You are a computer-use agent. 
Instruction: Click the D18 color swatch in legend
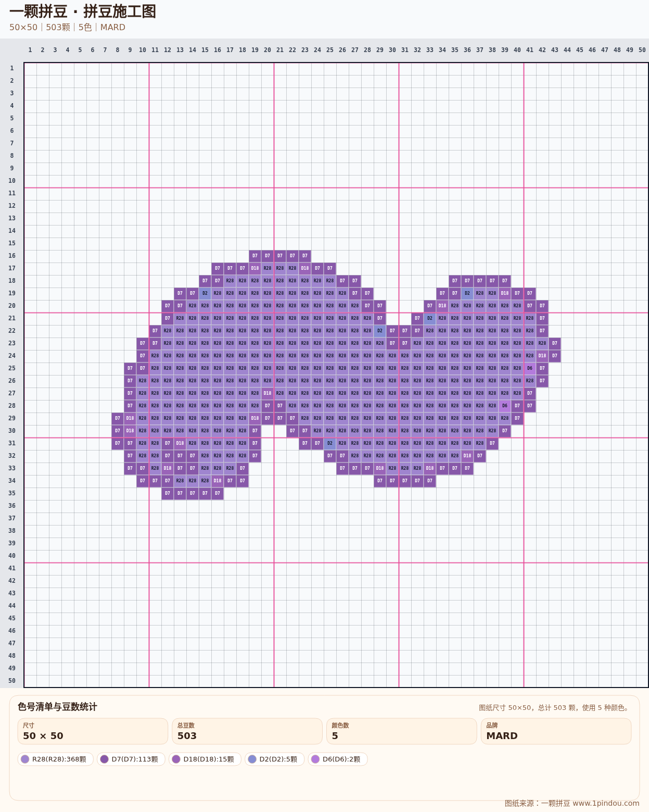[176, 759]
